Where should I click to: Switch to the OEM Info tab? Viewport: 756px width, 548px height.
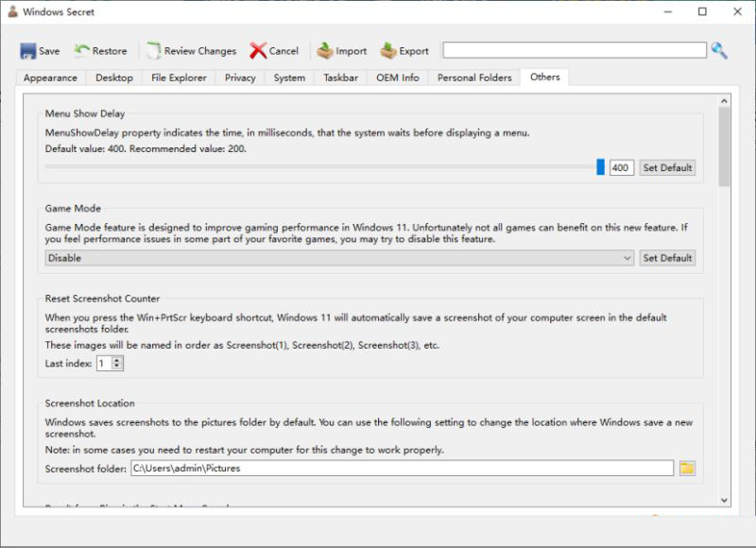tap(398, 77)
